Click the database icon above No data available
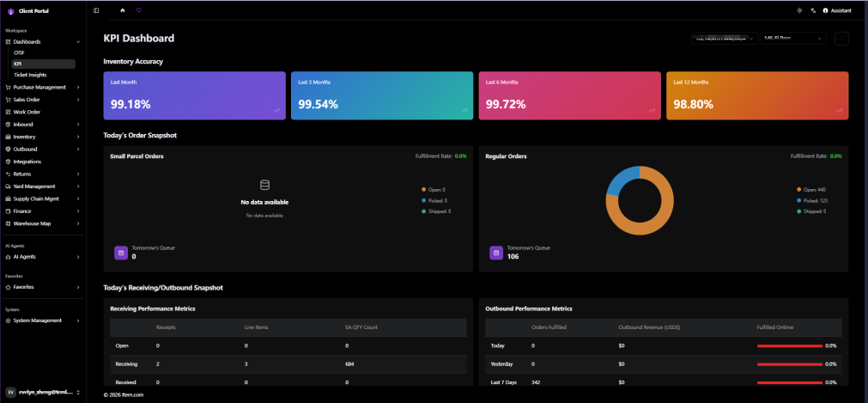Image resolution: width=868 pixels, height=403 pixels. point(264,185)
